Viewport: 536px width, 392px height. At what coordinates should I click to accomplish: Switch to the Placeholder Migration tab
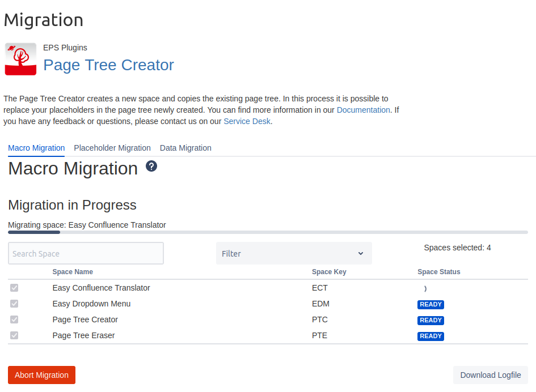(x=112, y=148)
